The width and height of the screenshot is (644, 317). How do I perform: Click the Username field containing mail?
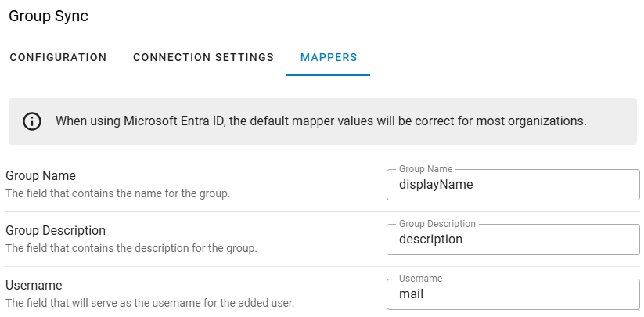coord(513,294)
